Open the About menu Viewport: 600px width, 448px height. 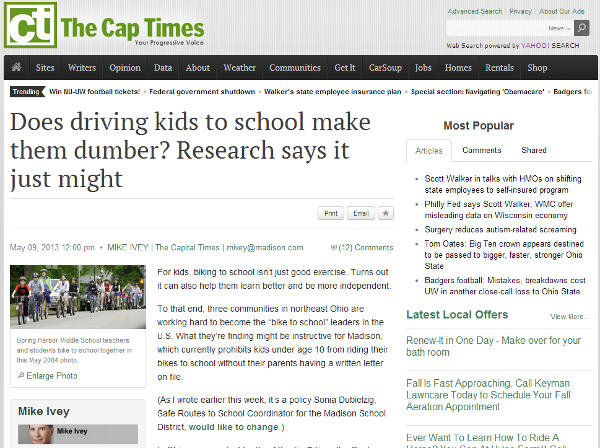pyautogui.click(x=198, y=68)
